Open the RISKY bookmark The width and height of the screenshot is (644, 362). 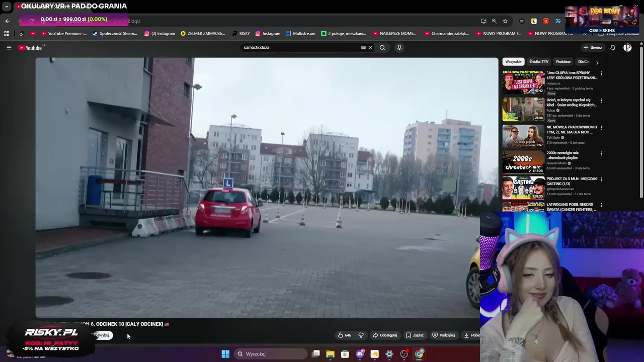[241, 34]
